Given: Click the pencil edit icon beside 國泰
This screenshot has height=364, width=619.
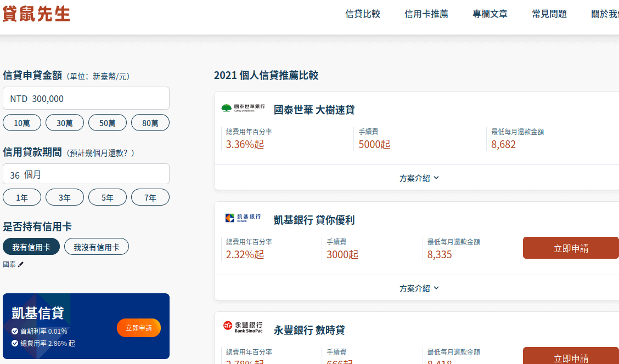Looking at the screenshot, I should click(21, 264).
